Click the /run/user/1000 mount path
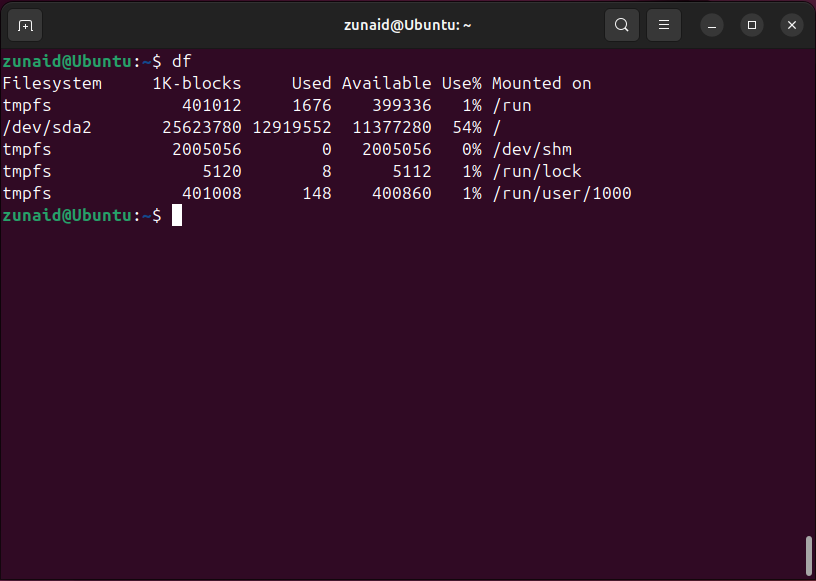 coord(561,194)
